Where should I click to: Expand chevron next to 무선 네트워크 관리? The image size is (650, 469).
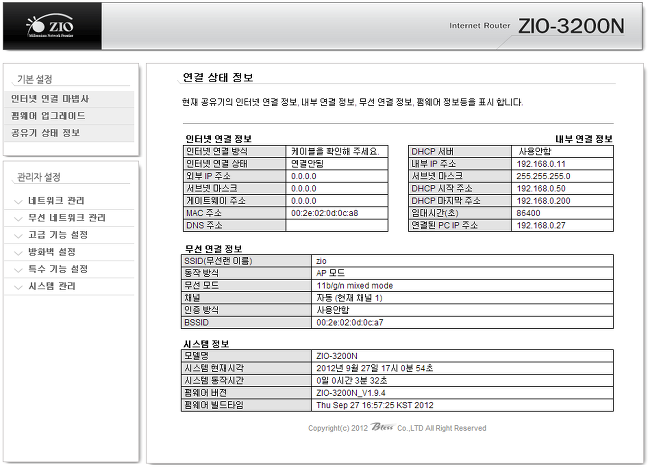18,219
